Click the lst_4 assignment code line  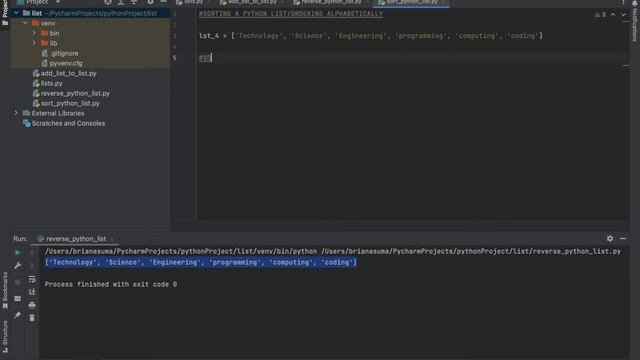click(371, 36)
